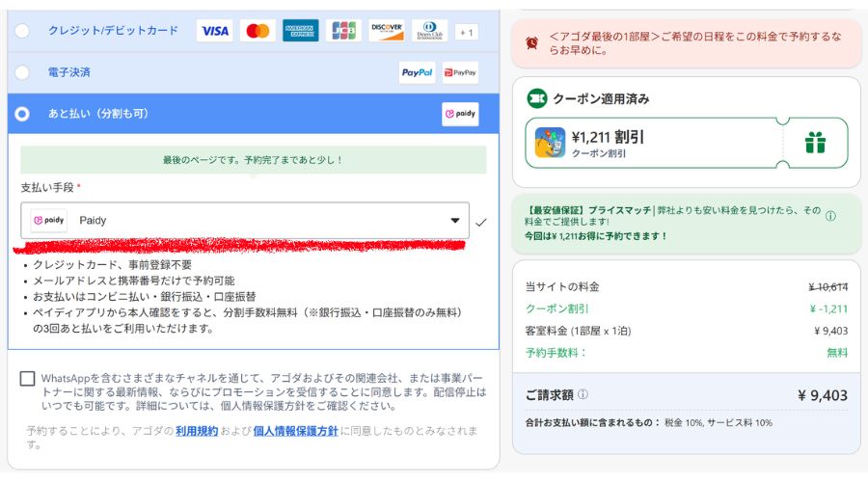This screenshot has height=482, width=868.
Task: Click the 無料 booking fee value
Action: tap(837, 353)
